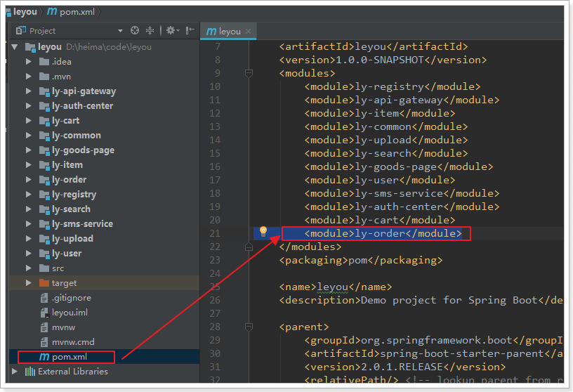Select the ly-registry module folder

point(74,195)
